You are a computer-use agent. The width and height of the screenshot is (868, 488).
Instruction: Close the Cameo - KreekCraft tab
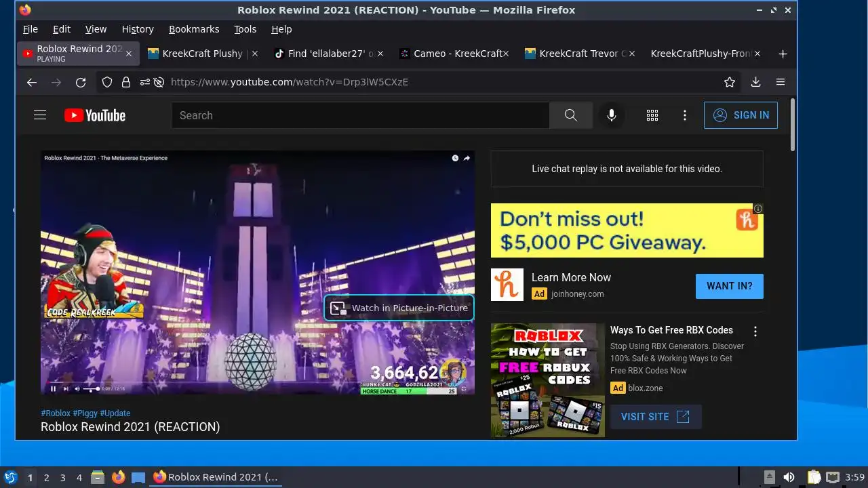point(505,54)
